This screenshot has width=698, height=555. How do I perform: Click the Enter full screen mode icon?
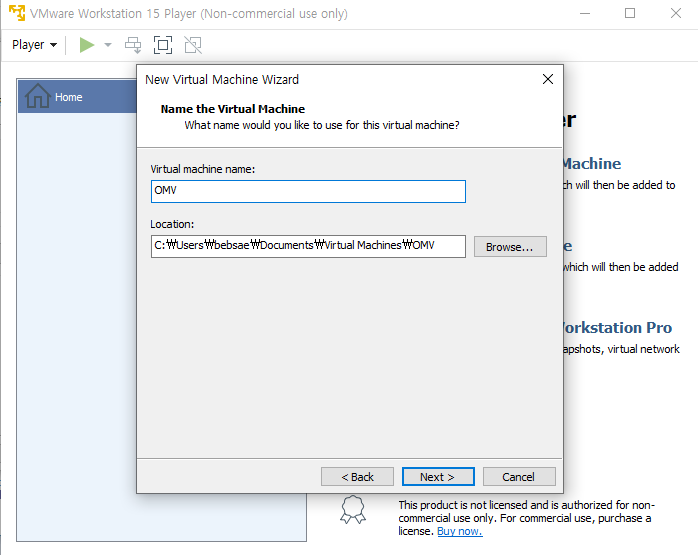point(163,45)
